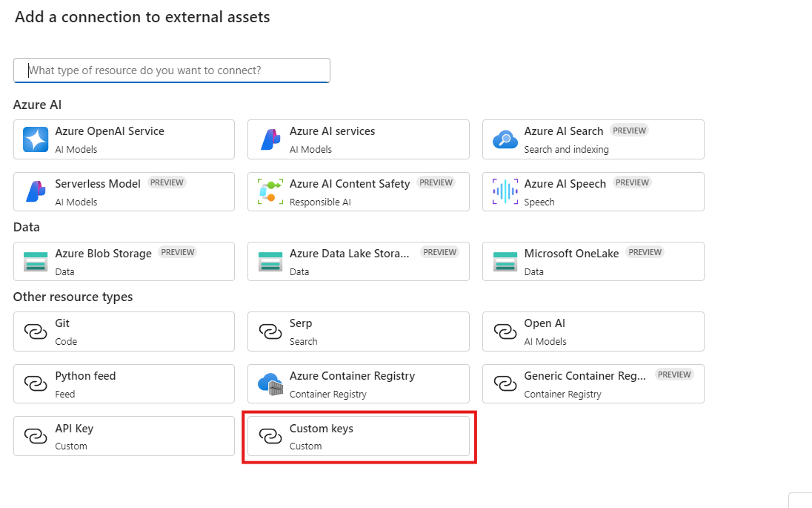Open the highlighted Custom keys option

358,435
